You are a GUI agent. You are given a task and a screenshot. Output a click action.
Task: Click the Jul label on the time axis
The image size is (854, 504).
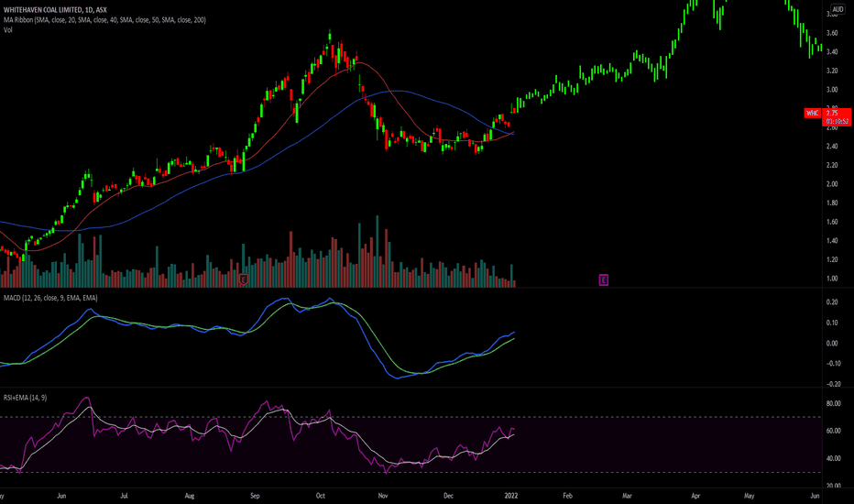pos(124,496)
